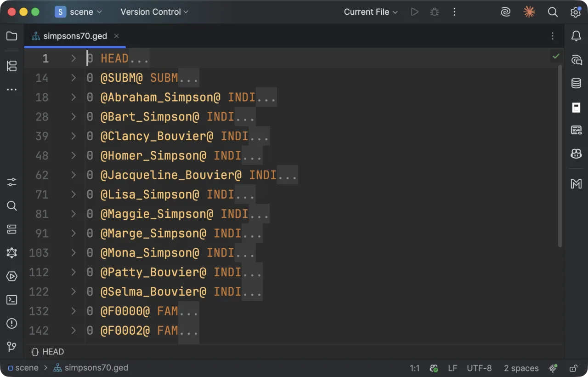The height and width of the screenshot is (377, 588).
Task: Open the Notifications bell icon
Action: click(576, 36)
